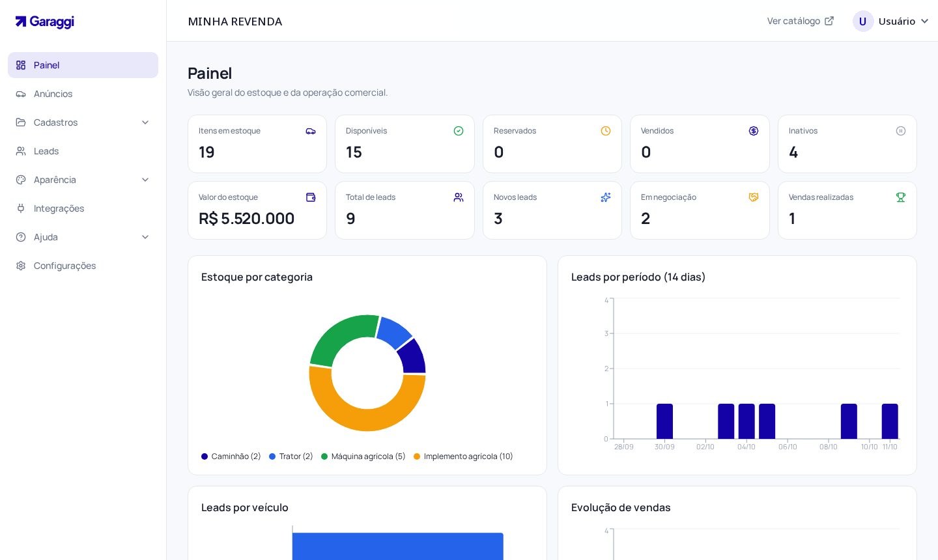Viewport: 938px width, 560px height.
Task: Open the Usuário account dropdown
Action: click(x=890, y=21)
